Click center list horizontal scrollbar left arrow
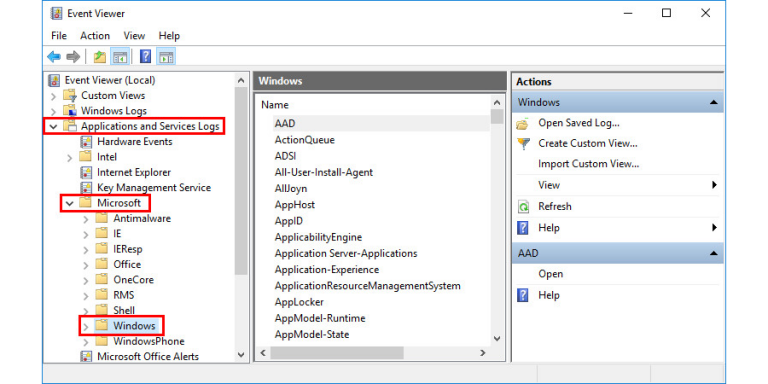 tap(263, 353)
